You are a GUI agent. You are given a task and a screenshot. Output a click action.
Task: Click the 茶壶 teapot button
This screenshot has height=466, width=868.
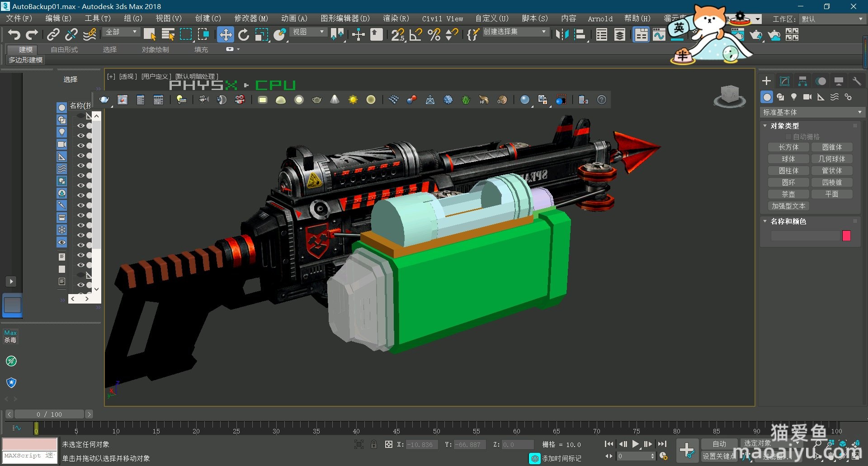[x=788, y=194]
